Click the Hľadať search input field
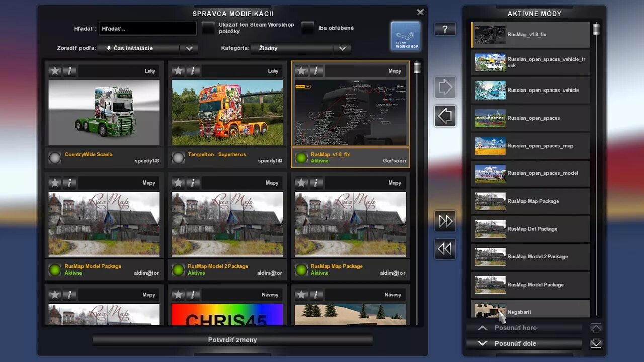Viewport: 644px width, 362px height. pos(147,29)
